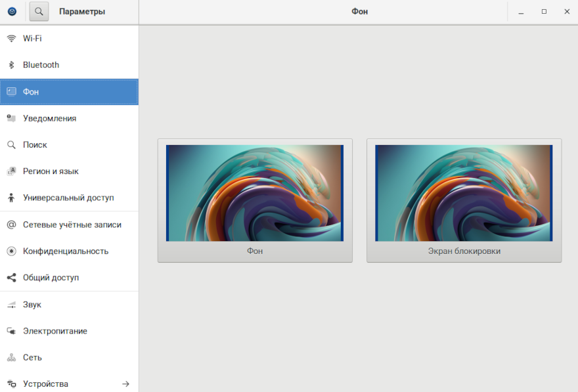Click the Bluetooth icon in sidebar
578x392 pixels.
(11, 65)
